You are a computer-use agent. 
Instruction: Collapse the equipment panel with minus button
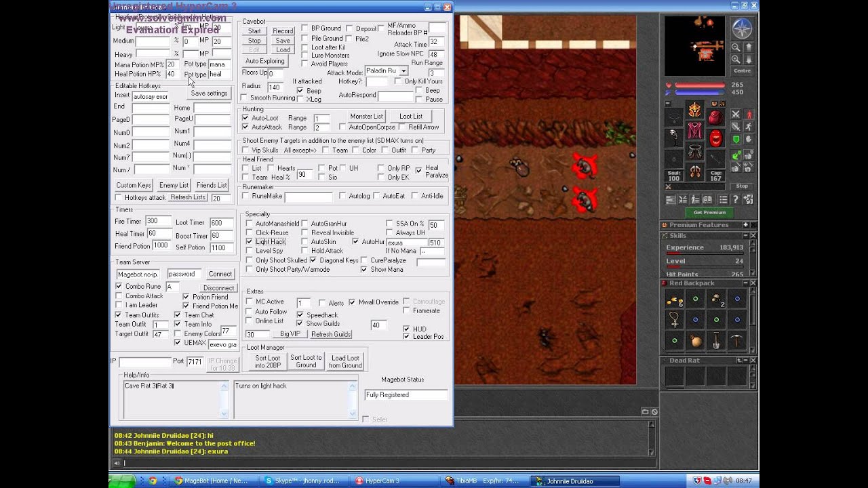coord(668,103)
